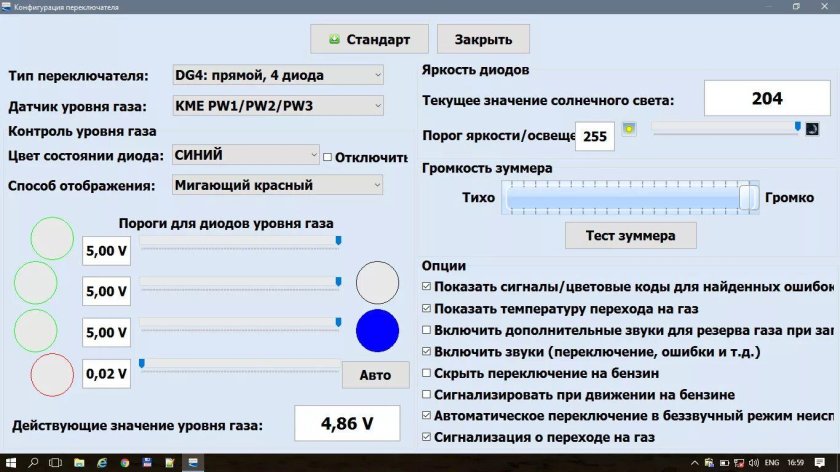Click the 0,02 V threshold field

(x=106, y=373)
